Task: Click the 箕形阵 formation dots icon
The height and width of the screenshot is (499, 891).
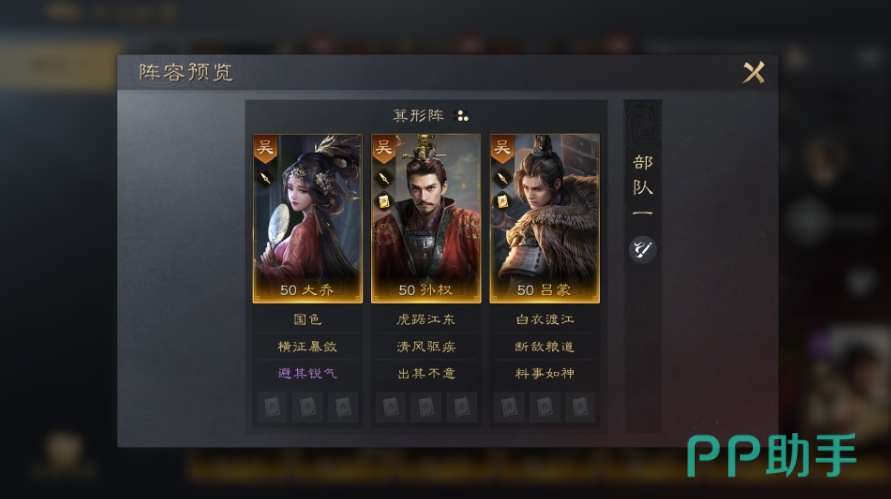Action: point(463,117)
